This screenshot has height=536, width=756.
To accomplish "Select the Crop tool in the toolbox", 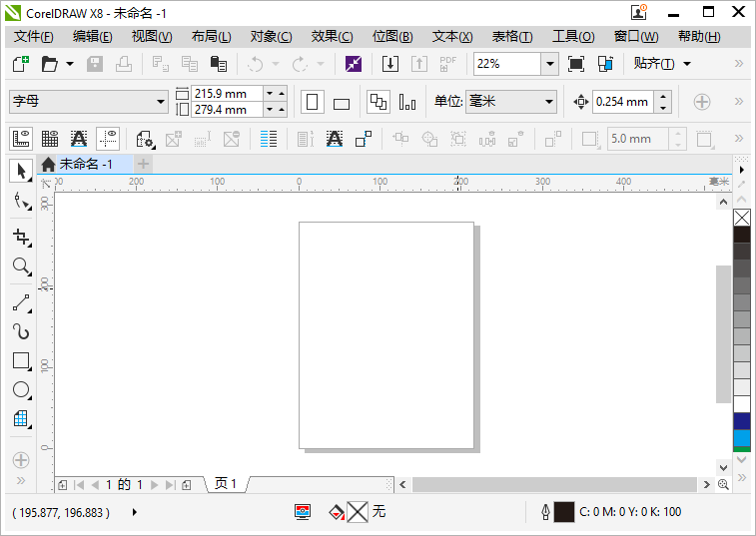I will tap(20, 237).
